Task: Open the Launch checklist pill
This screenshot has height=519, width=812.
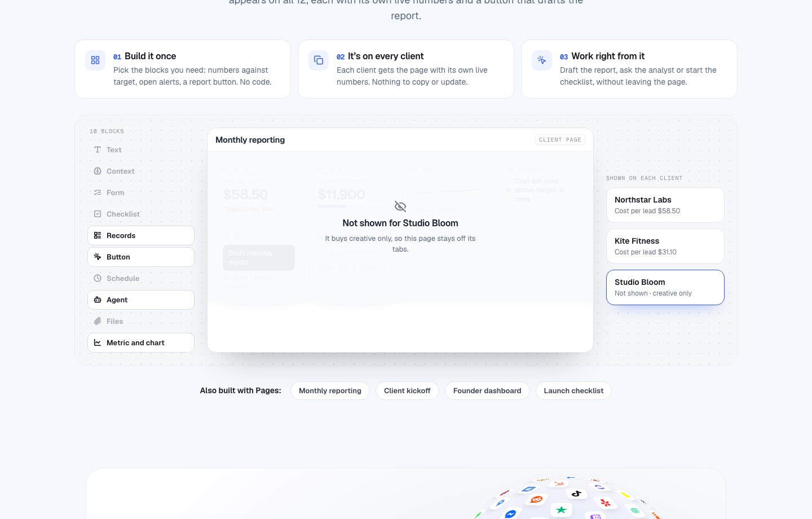Action: click(573, 390)
